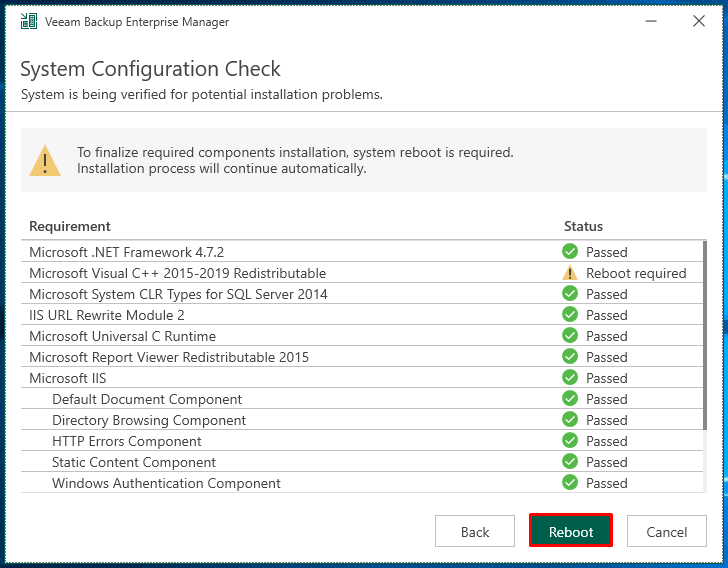Close the Veeam Backup Enterprise Manager window

[699, 21]
